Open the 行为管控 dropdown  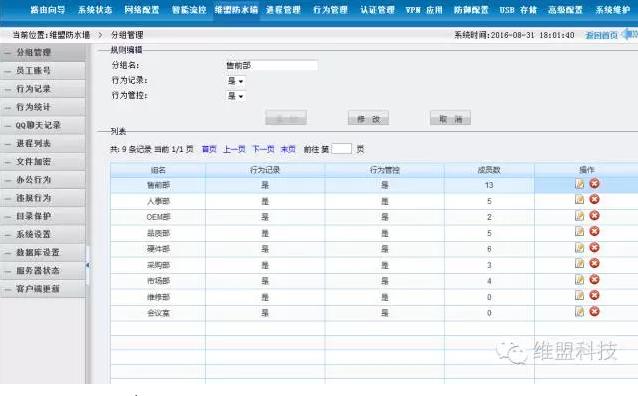236,96
